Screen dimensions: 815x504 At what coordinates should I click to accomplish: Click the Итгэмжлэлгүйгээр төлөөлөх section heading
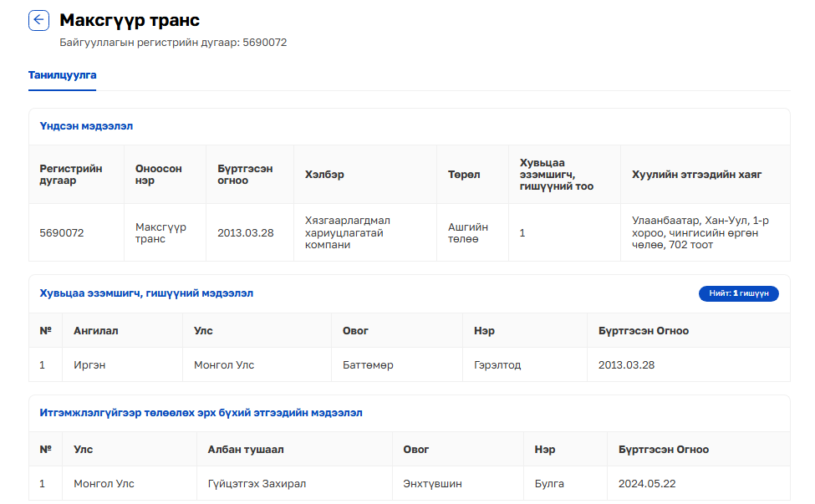[201, 413]
